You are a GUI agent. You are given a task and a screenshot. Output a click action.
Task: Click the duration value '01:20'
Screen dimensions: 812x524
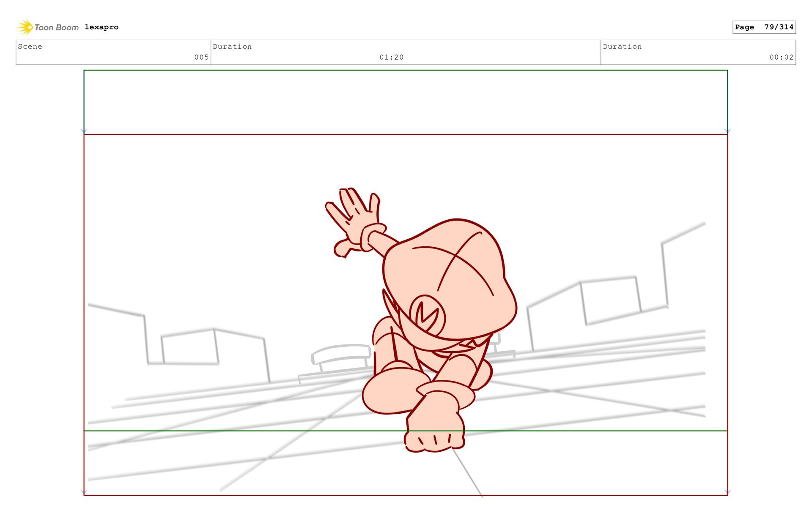tap(391, 57)
